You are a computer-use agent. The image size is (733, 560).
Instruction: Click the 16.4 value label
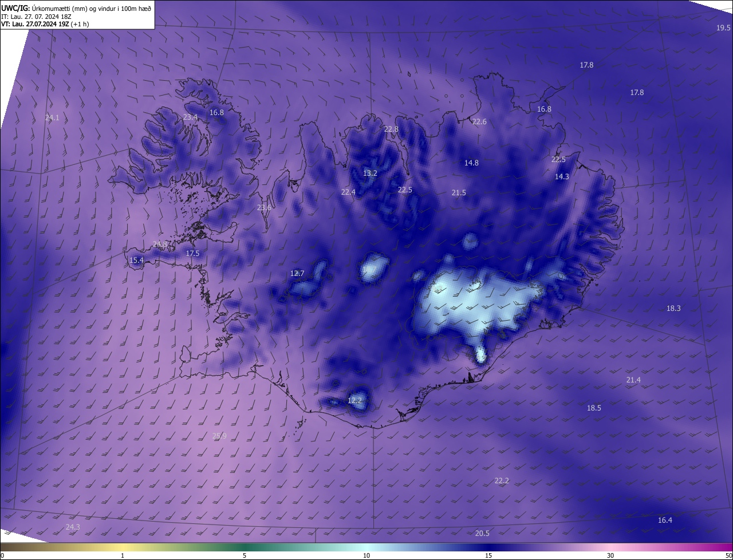tap(665, 520)
